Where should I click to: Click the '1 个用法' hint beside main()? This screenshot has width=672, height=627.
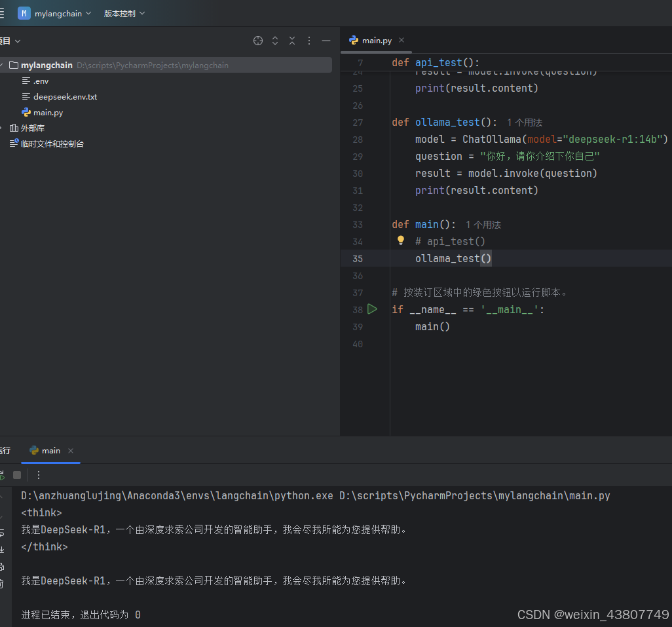click(483, 225)
